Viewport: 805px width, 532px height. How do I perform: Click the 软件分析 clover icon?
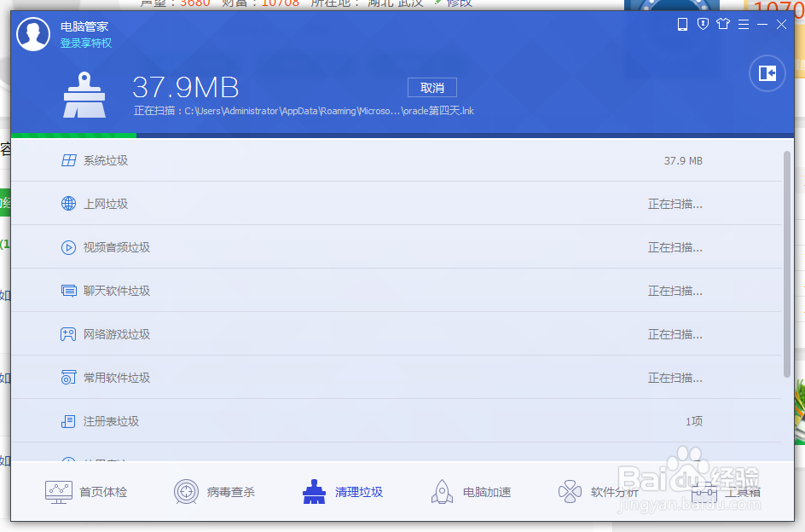[570, 492]
